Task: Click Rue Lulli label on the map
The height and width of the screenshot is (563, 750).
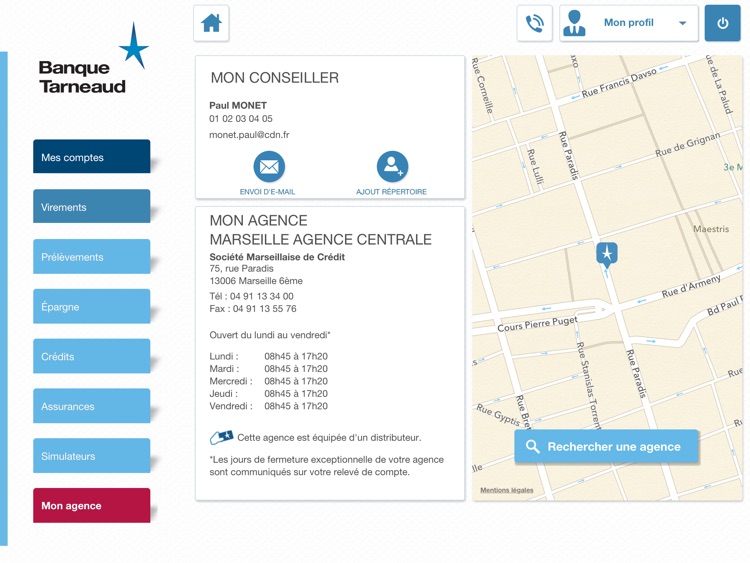Action: point(535,166)
